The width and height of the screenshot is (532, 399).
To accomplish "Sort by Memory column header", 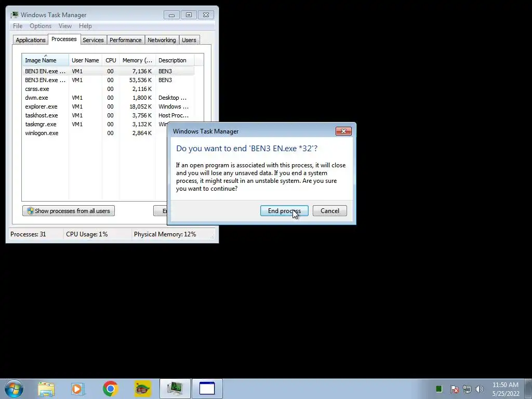I will 137,60.
